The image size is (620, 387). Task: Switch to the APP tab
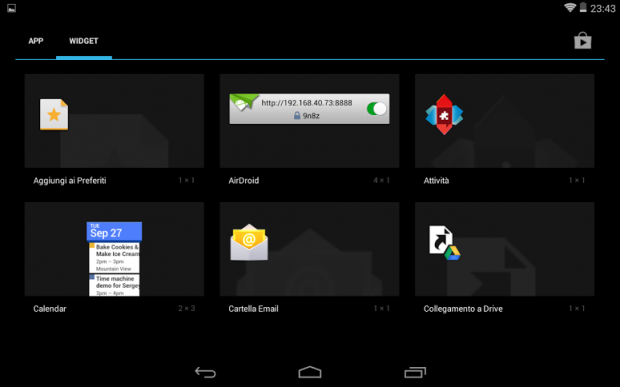(36, 41)
